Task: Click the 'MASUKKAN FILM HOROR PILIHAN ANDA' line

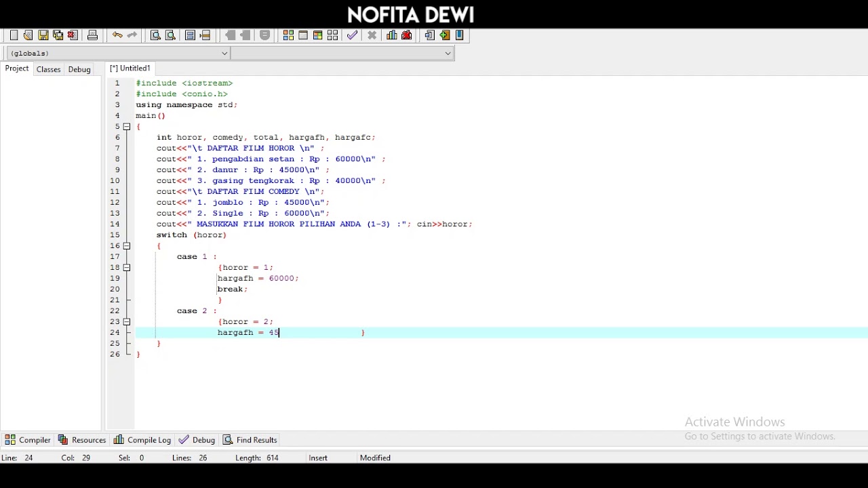Action: coord(315,224)
